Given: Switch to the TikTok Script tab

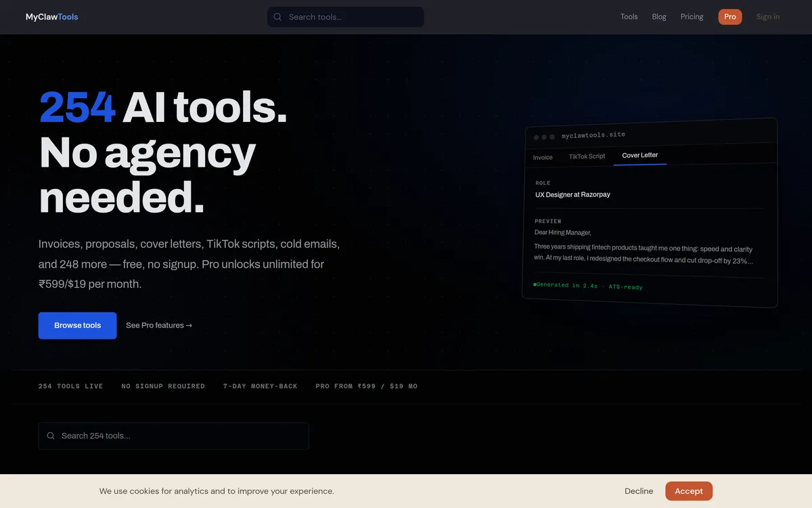Looking at the screenshot, I should 586,156.
